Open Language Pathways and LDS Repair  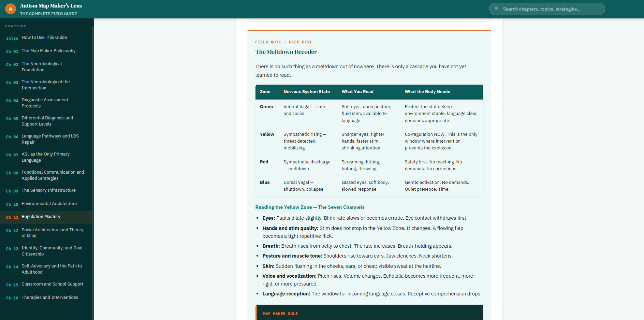[46, 139]
